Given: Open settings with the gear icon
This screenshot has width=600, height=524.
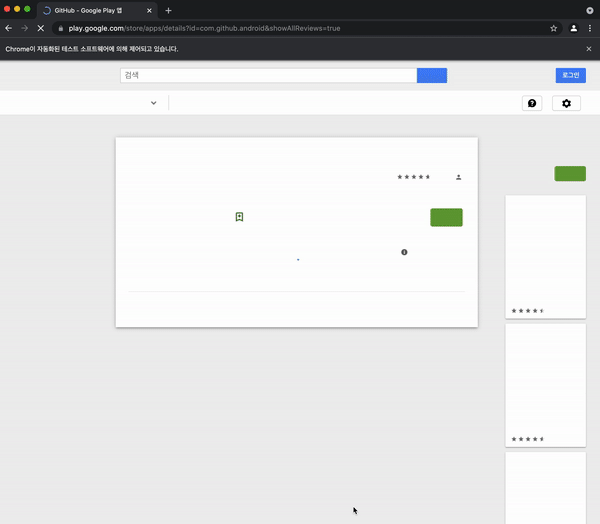Looking at the screenshot, I should coord(566,103).
